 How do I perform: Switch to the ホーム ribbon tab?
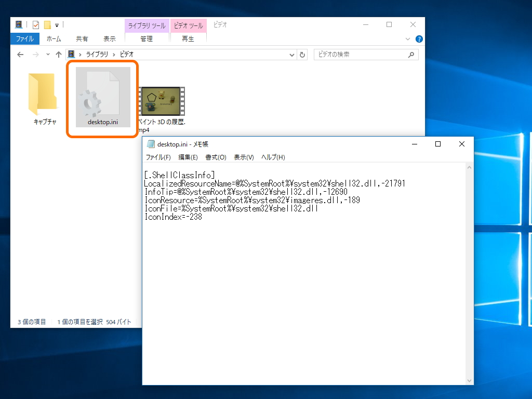54,38
